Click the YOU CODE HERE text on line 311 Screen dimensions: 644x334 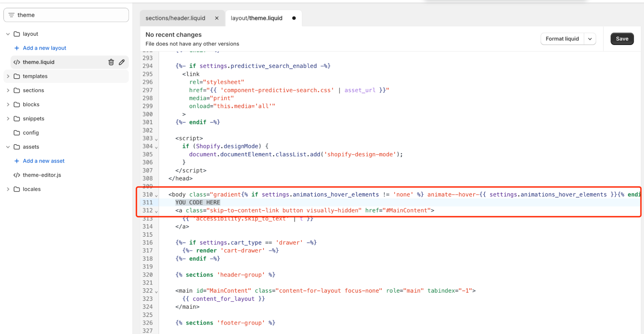[x=197, y=203]
